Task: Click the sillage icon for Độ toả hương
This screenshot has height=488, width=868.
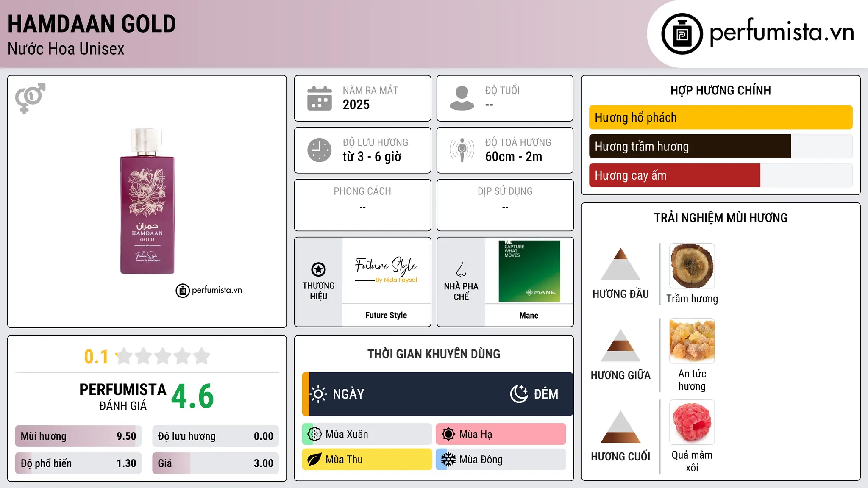Action: (462, 150)
